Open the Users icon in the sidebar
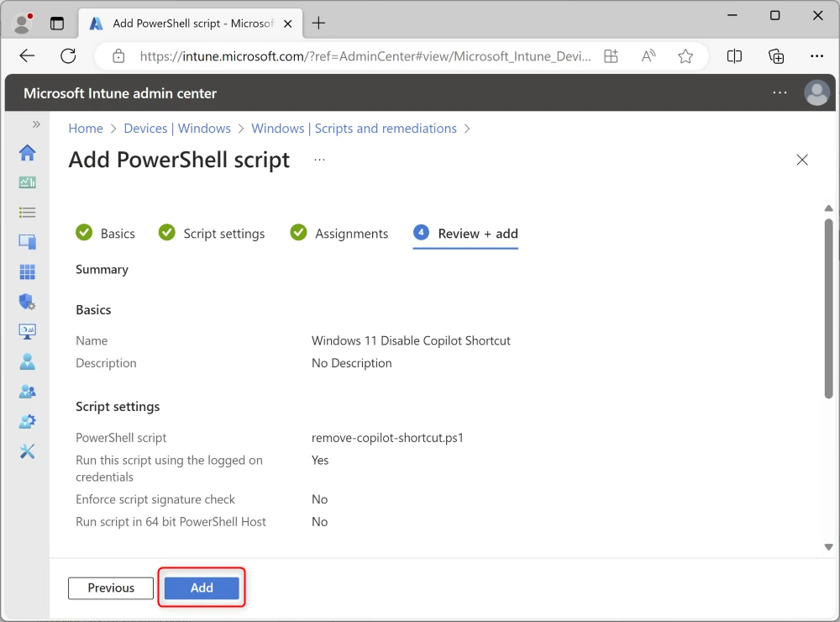Screen dimensions: 840x622 pos(28,361)
